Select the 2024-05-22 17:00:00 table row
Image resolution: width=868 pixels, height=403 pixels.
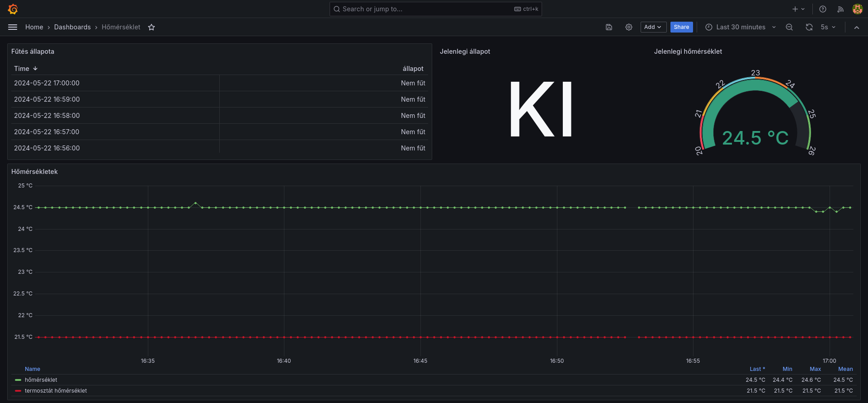coord(220,83)
